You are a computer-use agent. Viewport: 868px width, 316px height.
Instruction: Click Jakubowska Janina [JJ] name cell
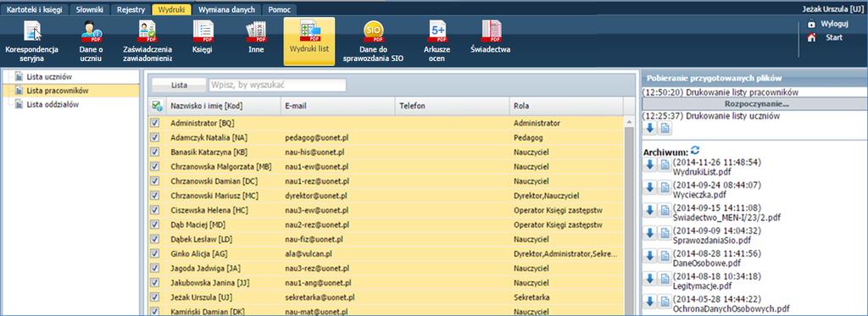(211, 283)
